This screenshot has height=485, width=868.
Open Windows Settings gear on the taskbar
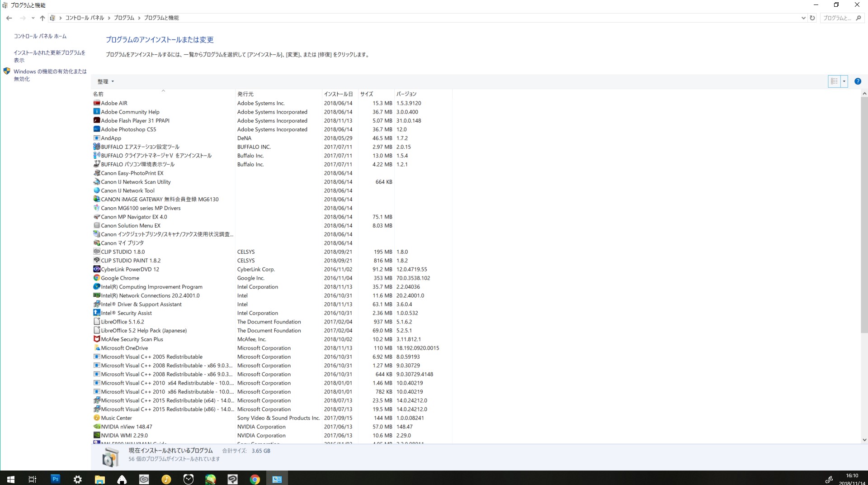pyautogui.click(x=78, y=479)
